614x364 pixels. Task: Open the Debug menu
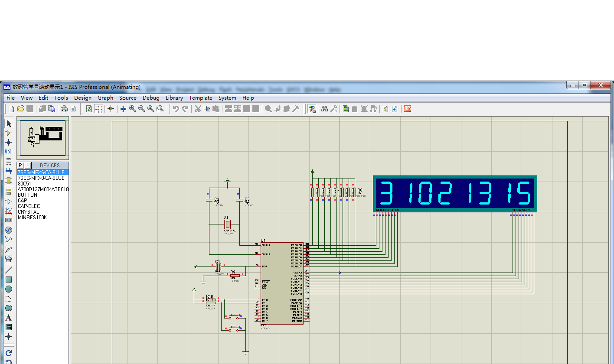(x=151, y=98)
